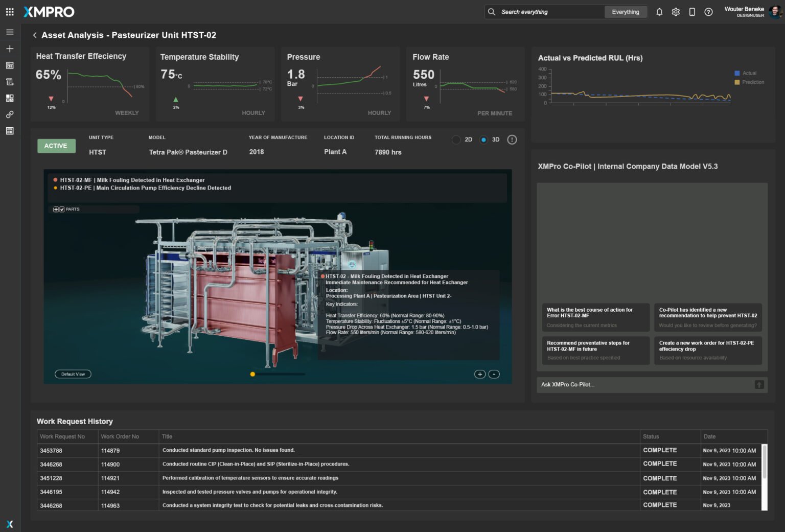Select the 3D view radio button
Viewport: 785px width, 532px height.
point(483,140)
